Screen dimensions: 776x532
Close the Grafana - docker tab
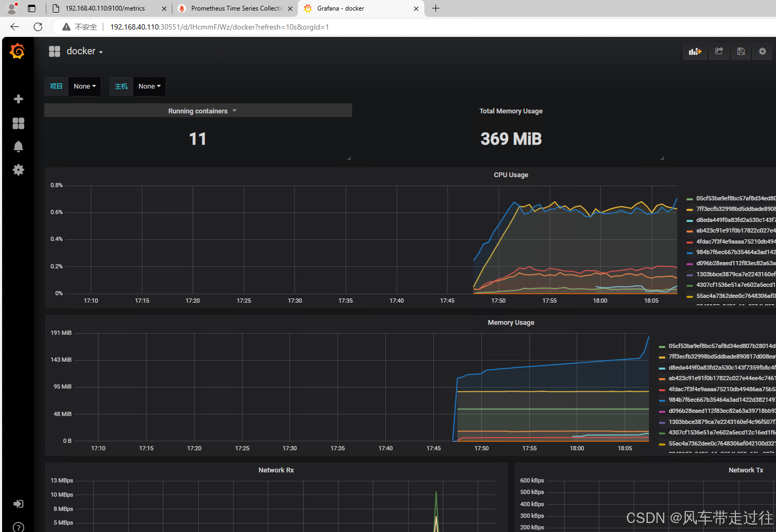click(416, 8)
